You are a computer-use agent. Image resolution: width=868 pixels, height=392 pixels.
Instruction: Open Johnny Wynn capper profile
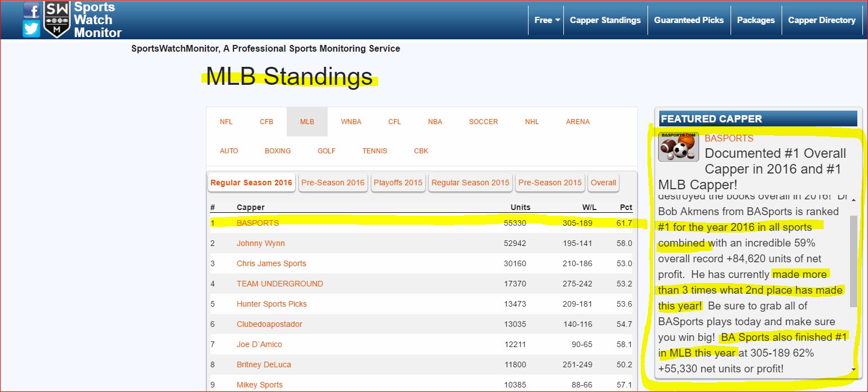click(x=261, y=243)
